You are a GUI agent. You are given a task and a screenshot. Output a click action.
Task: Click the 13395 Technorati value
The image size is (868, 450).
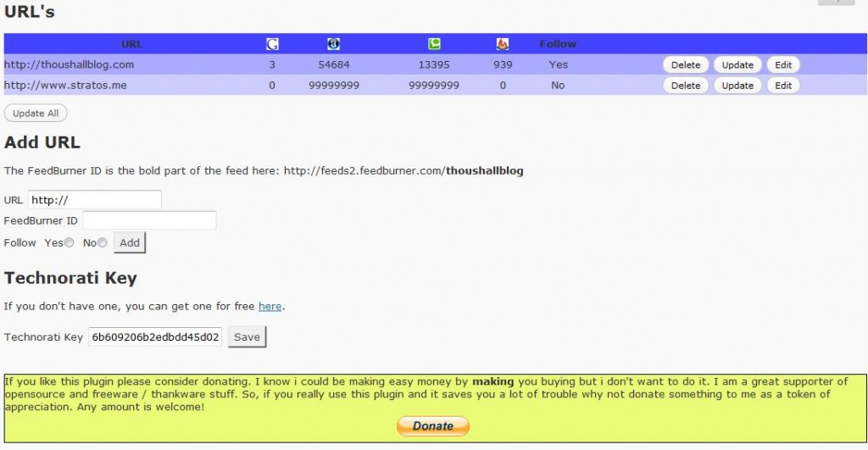click(x=434, y=64)
